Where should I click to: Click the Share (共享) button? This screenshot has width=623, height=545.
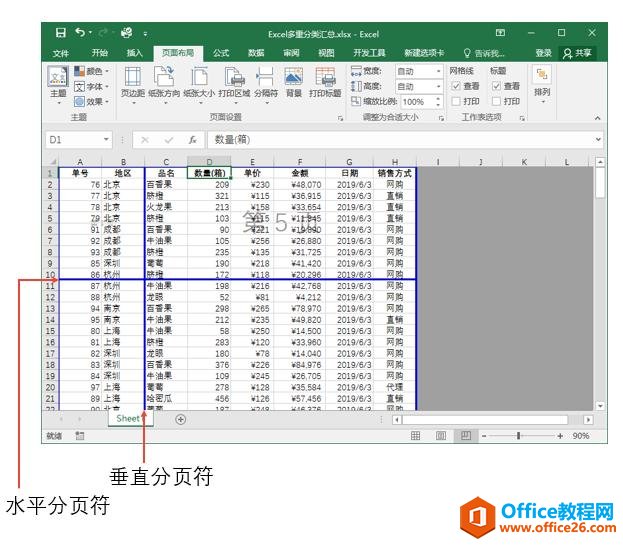[578, 53]
